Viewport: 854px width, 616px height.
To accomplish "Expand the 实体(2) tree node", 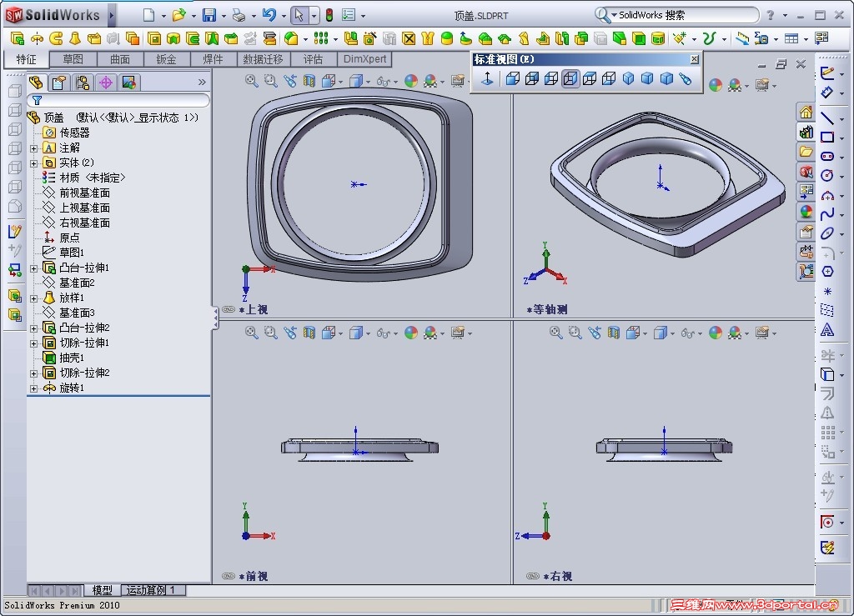I will click(x=33, y=163).
